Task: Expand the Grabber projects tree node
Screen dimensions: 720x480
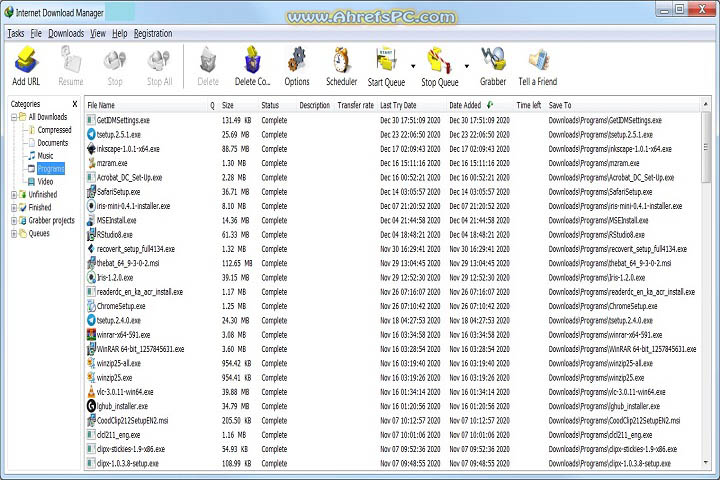Action: pyautogui.click(x=14, y=220)
